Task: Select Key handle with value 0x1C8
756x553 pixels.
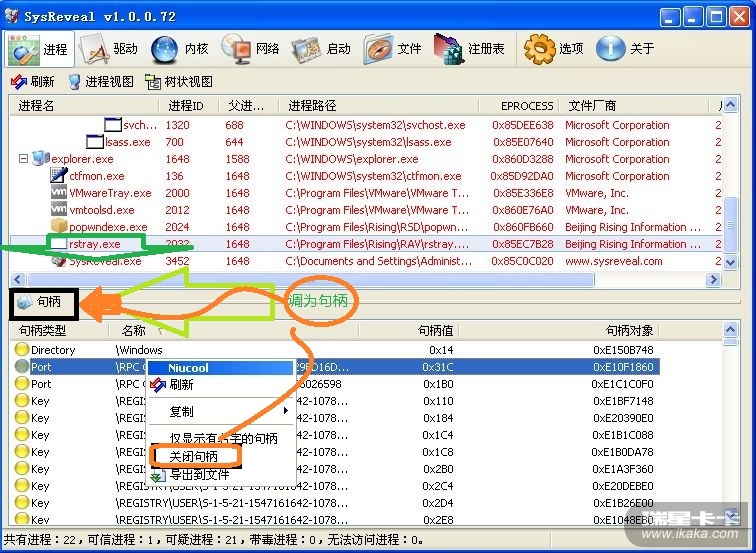Action: tap(335, 452)
